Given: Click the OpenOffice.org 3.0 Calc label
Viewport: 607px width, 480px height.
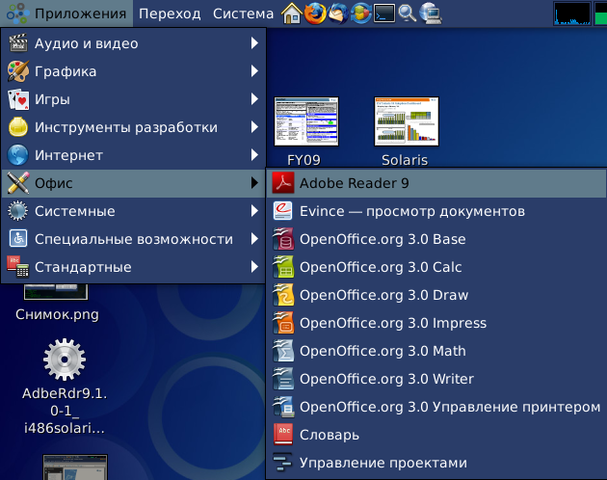Looking at the screenshot, I should pos(381,267).
